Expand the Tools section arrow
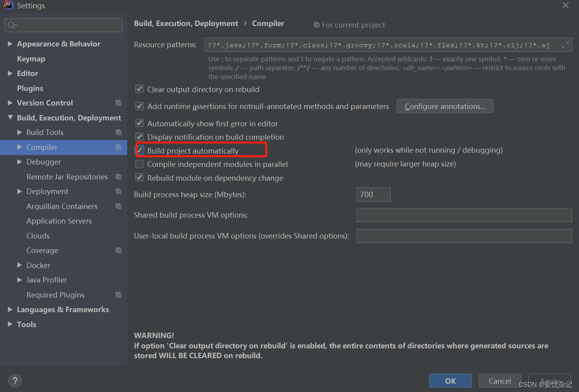This screenshot has width=579, height=392. (10, 324)
